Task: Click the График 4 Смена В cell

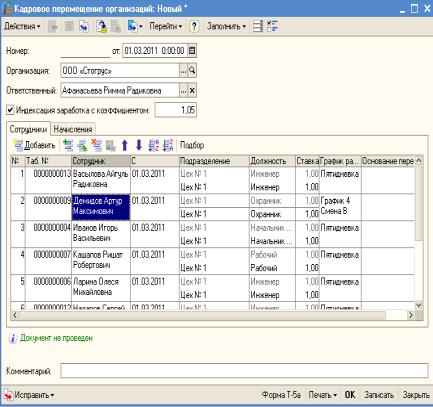Action: 340,206
